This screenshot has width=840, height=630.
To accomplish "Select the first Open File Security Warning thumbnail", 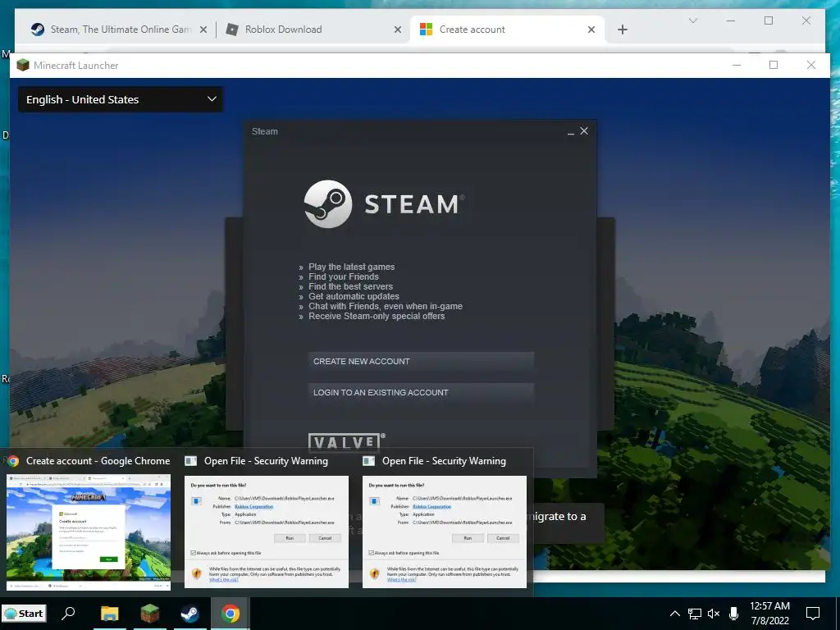I will 267,532.
